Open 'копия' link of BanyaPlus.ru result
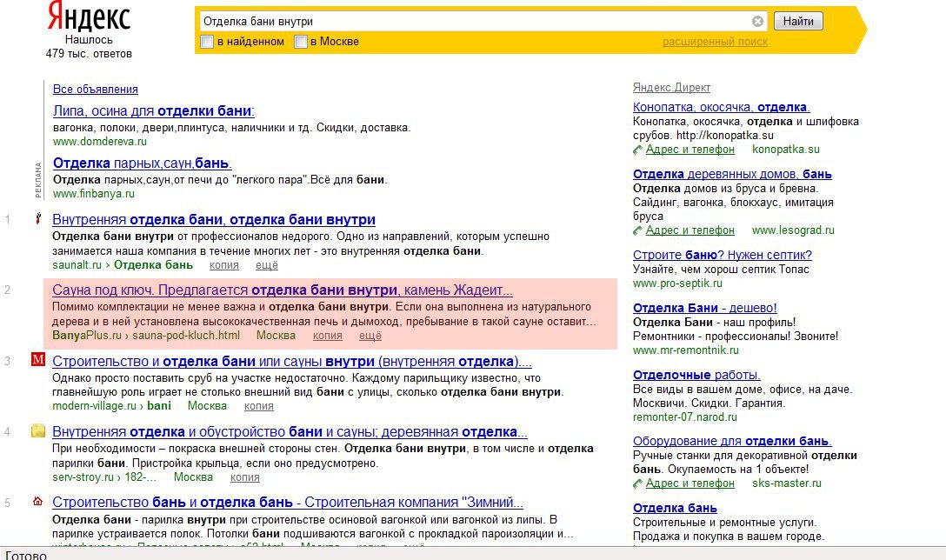 point(328,336)
